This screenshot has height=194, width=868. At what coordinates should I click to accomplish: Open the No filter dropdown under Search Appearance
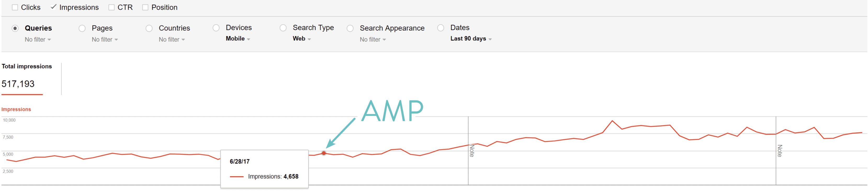point(372,39)
